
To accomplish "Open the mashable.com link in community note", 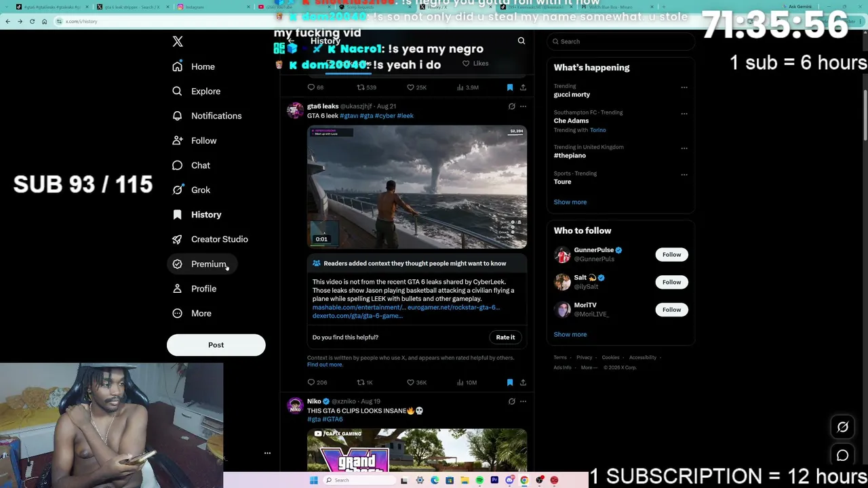I will 359,307.
